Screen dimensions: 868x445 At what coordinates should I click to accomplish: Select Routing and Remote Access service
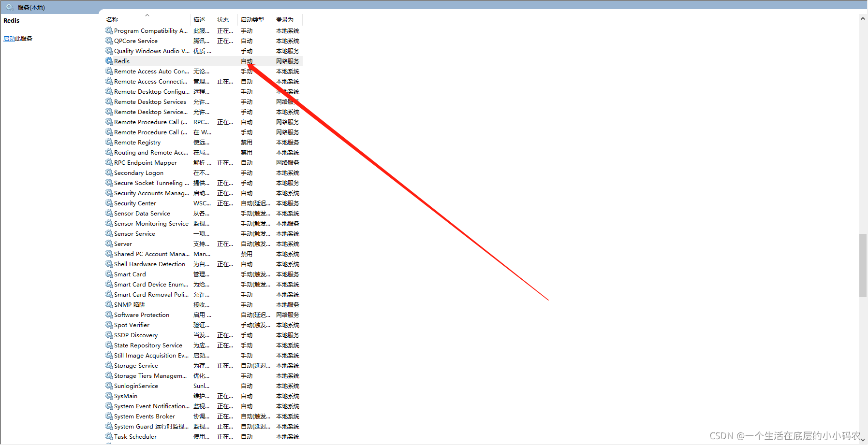[x=204, y=152]
